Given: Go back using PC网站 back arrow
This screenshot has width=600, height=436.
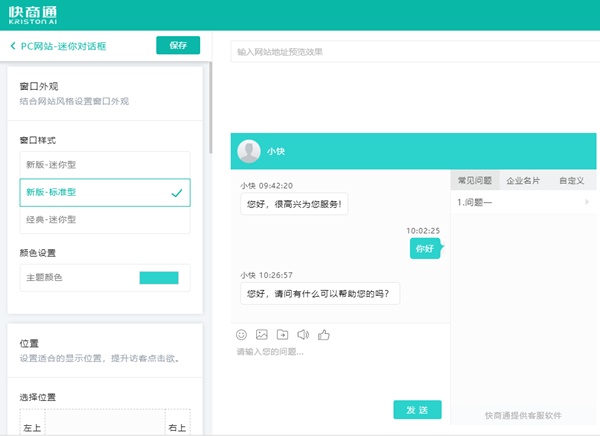Looking at the screenshot, I should tap(13, 46).
